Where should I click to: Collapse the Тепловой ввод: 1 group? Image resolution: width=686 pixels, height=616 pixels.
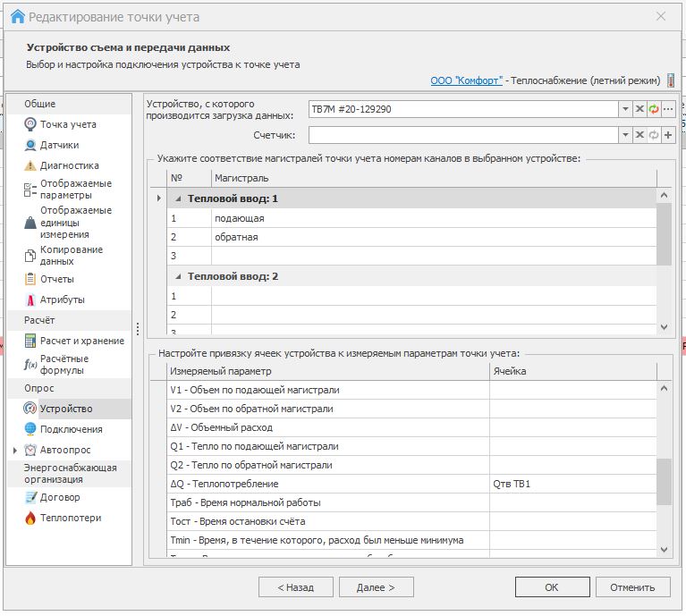[177, 198]
